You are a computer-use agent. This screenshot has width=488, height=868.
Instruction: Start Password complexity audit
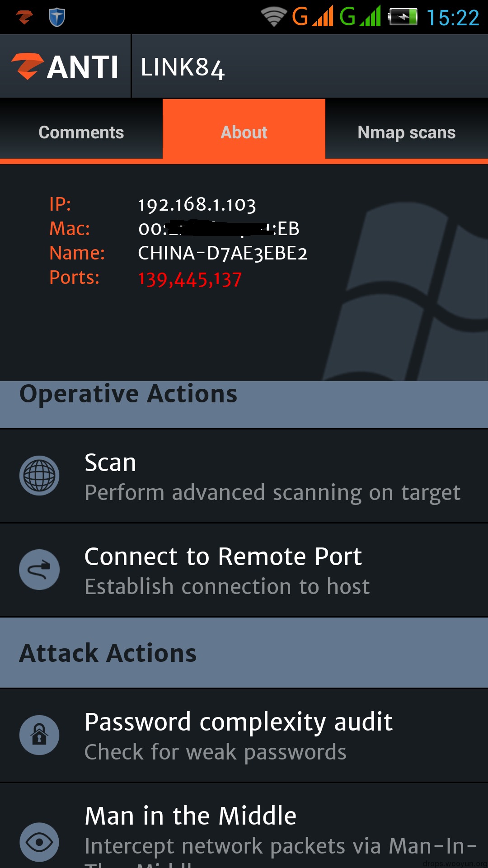[244, 736]
